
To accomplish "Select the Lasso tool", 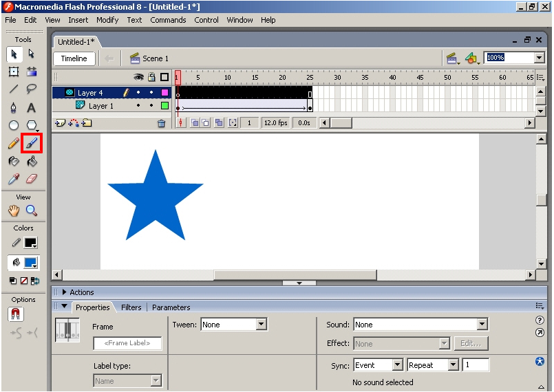I will (32, 89).
